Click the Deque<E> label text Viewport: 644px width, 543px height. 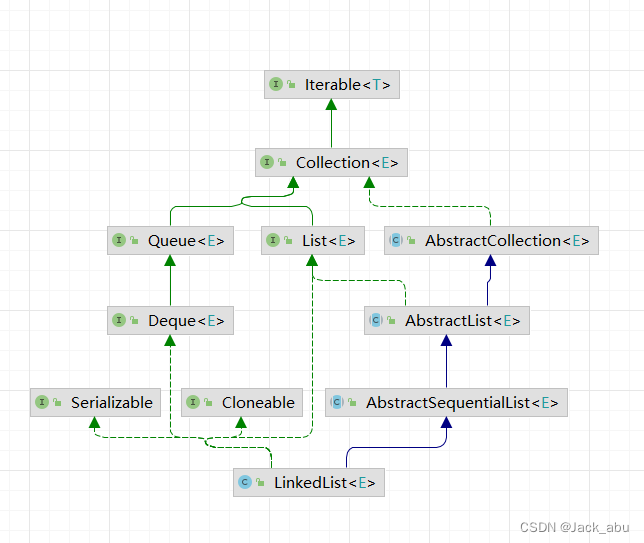186,321
